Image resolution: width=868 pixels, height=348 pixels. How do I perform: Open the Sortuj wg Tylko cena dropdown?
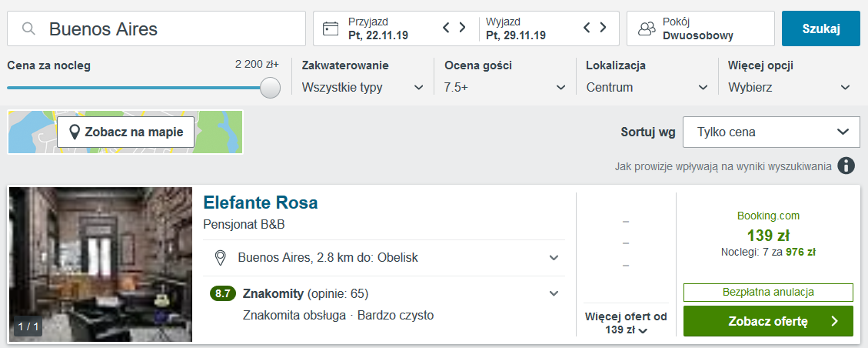point(772,132)
